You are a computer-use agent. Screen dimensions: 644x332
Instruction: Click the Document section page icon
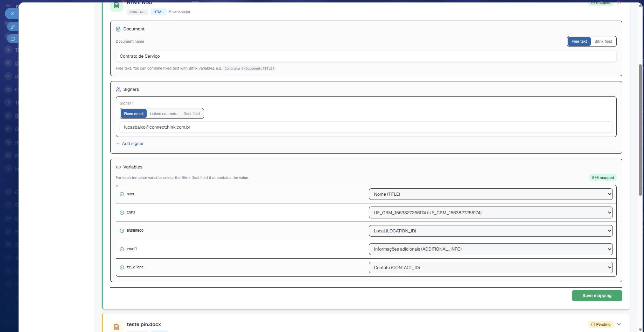coord(118,29)
